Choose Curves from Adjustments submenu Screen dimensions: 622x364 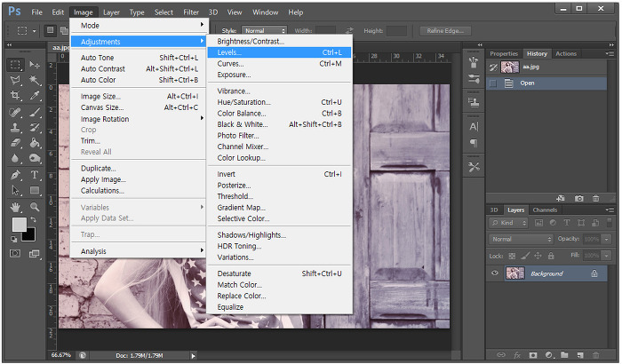tap(279, 63)
